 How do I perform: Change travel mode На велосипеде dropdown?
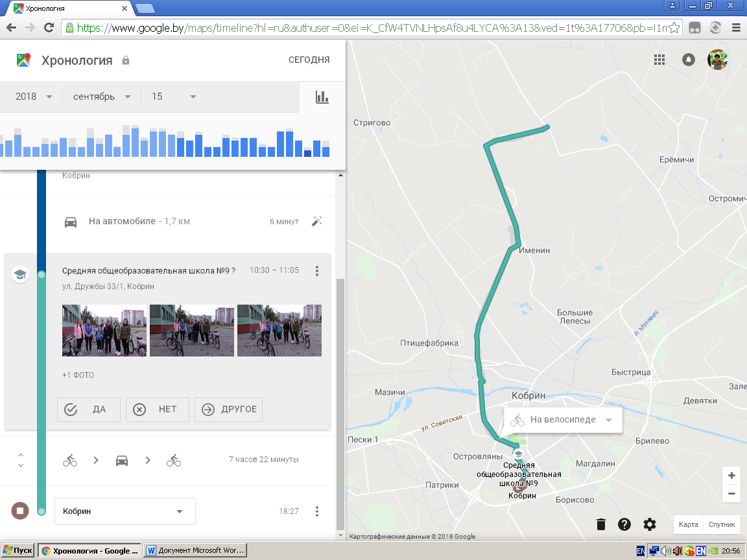563,420
